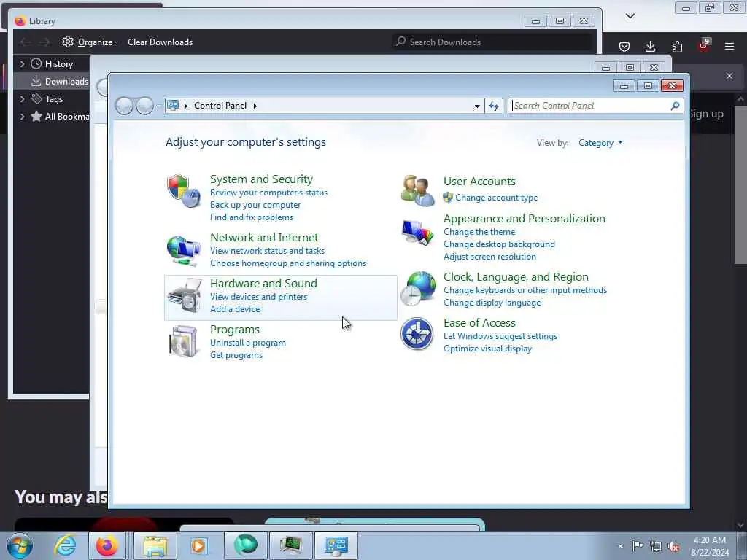This screenshot has width=747, height=560.
Task: Click the Control Panel search magnifier icon
Action: click(x=675, y=106)
